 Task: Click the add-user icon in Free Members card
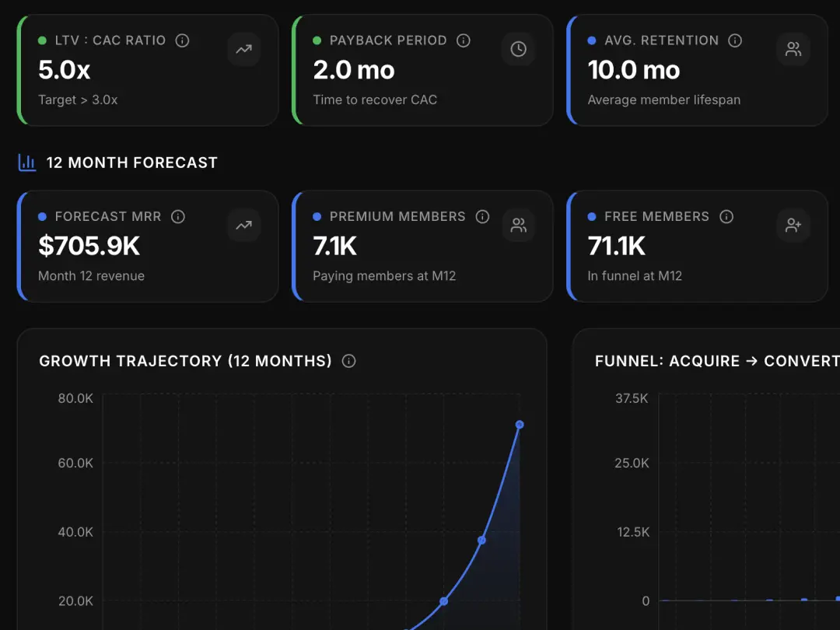click(793, 226)
